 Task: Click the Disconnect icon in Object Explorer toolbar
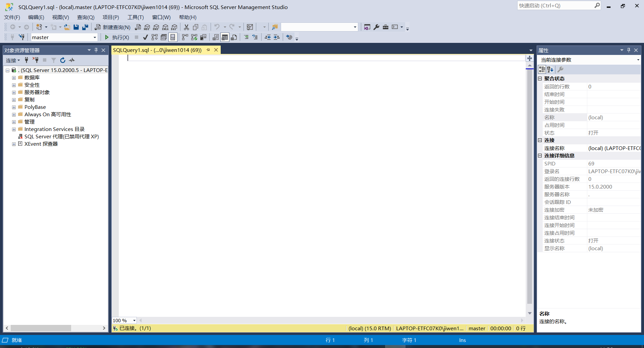click(36, 60)
